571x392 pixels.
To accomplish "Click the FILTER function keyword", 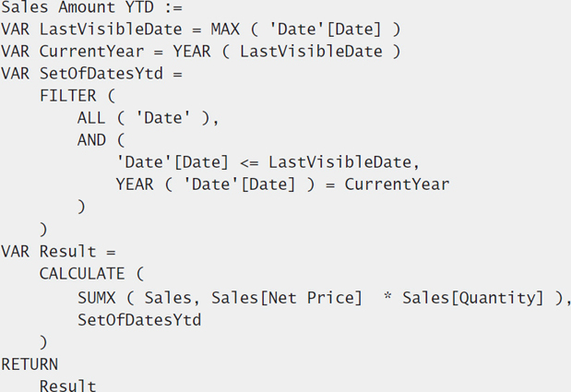I will (68, 96).
